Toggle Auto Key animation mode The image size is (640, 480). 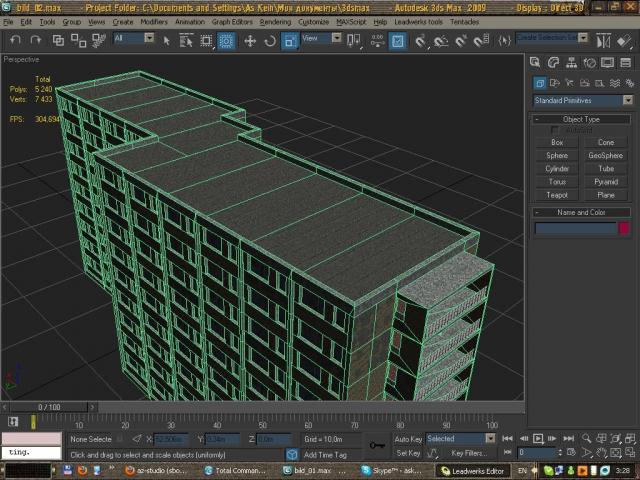[408, 438]
